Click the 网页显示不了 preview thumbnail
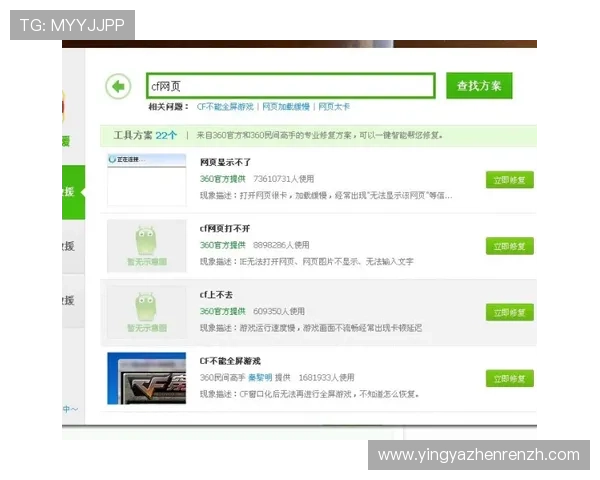Screen dimensions: 600x480 point(147,180)
